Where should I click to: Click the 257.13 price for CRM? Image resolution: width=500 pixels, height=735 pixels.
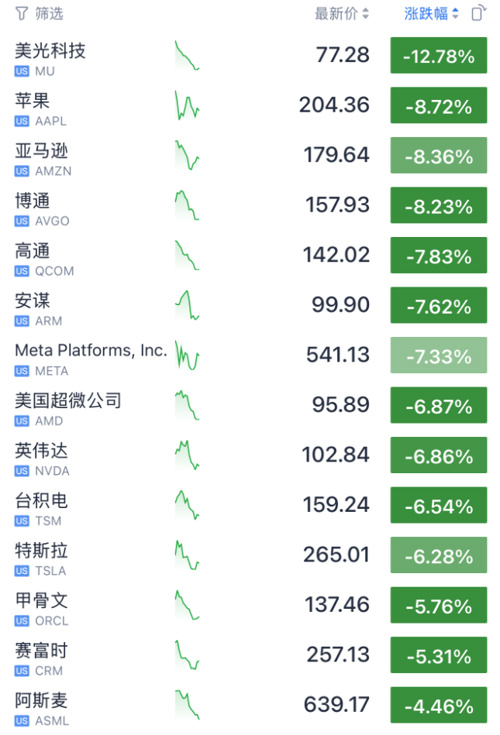(x=338, y=655)
